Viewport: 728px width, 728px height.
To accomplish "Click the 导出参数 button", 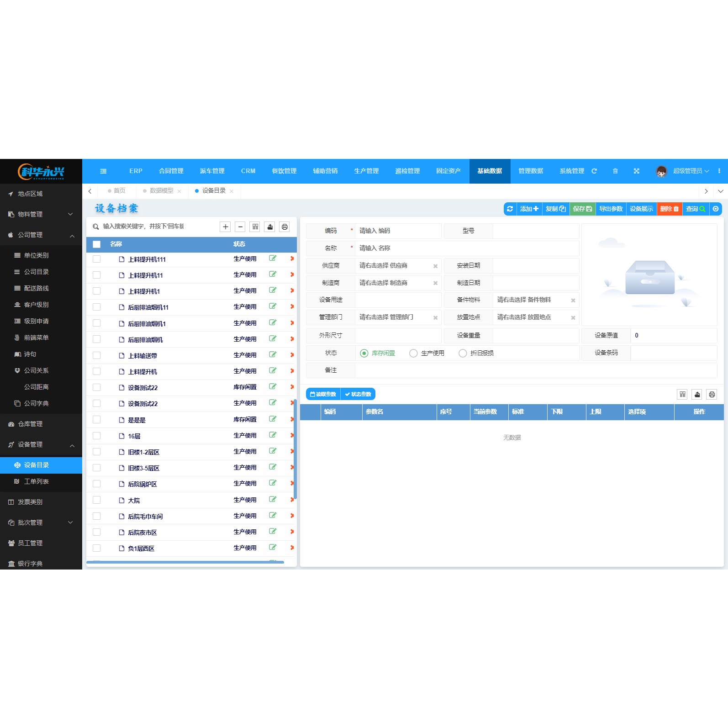I will (611, 209).
